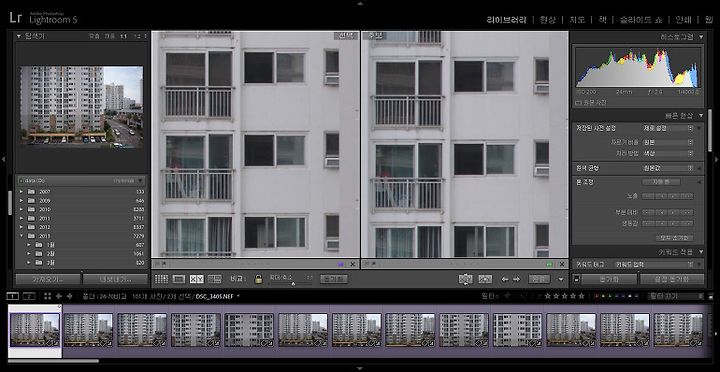Open the 슬라이드 쇼 (Slideshow) module
Viewport: 720px width, 372px height.
(641, 20)
